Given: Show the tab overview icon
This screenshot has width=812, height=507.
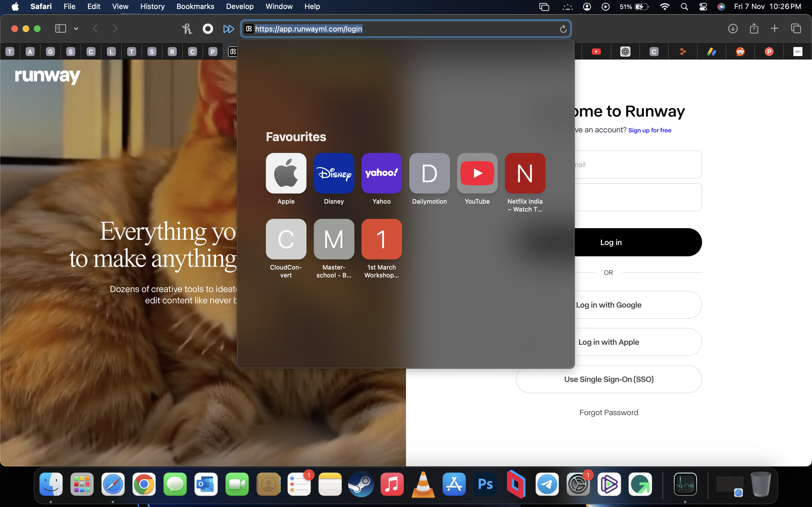Looking at the screenshot, I should 796,28.
